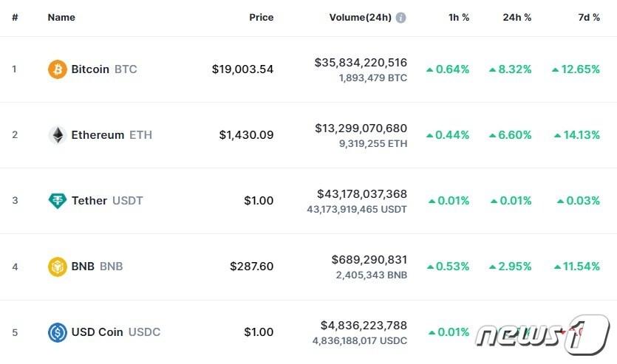This screenshot has width=617, height=364.
Task: Click Bitcoin's 7d green up arrow
Action: coord(556,69)
